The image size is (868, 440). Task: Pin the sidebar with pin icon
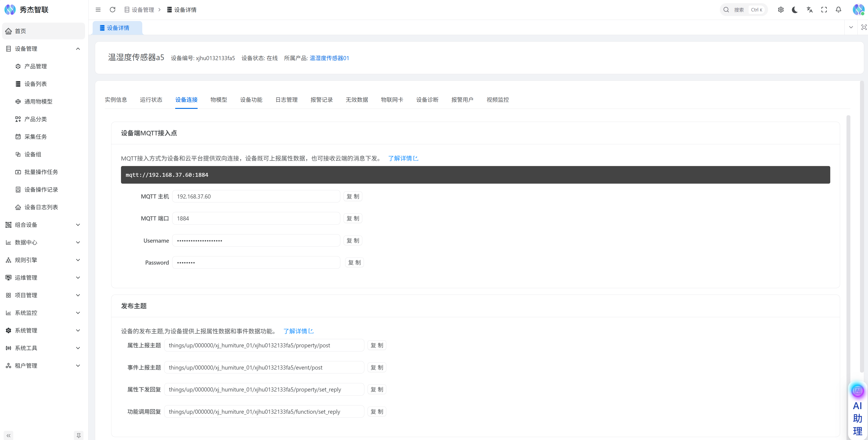(x=78, y=435)
